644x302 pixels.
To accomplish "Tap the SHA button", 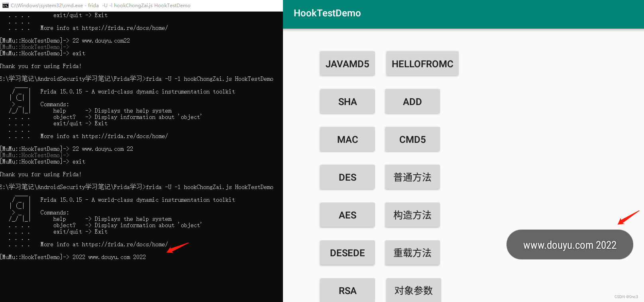I will (347, 101).
